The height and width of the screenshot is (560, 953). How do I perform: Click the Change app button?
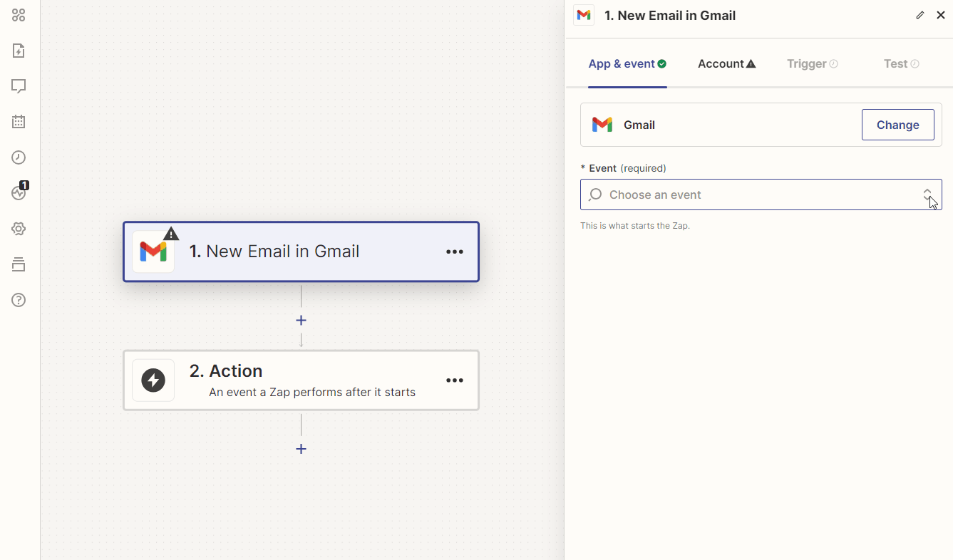[x=898, y=125]
